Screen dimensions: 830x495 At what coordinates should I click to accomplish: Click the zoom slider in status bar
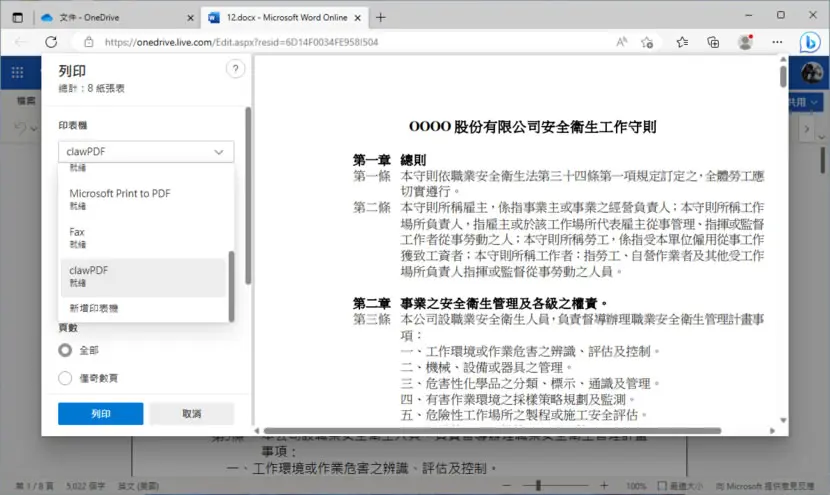pyautogui.click(x=555, y=485)
